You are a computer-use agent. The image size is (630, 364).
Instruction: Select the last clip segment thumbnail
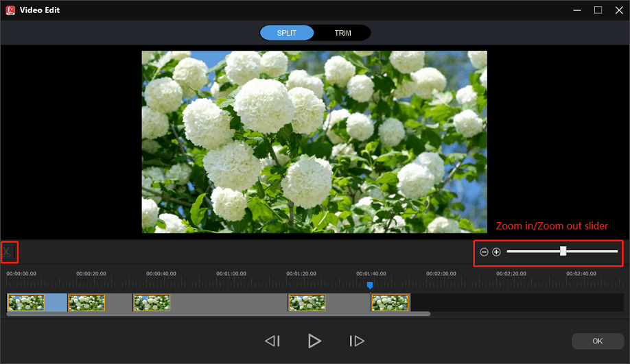pos(390,302)
